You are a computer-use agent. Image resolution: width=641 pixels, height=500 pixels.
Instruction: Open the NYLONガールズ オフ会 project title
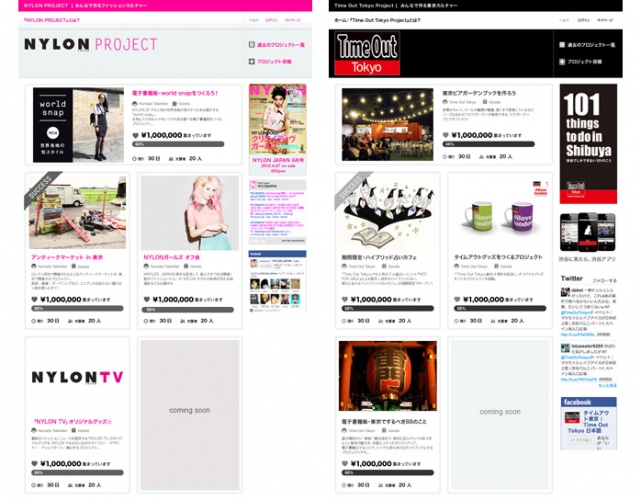pyautogui.click(x=171, y=257)
